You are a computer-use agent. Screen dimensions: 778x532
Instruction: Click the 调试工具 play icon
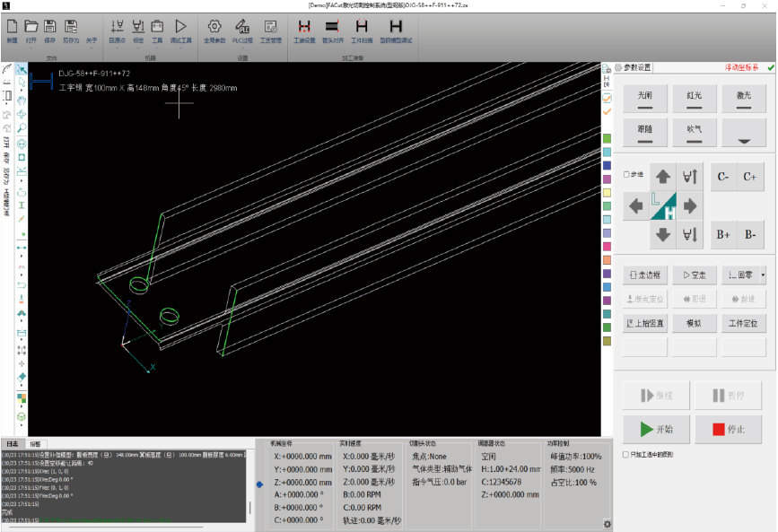pyautogui.click(x=180, y=26)
